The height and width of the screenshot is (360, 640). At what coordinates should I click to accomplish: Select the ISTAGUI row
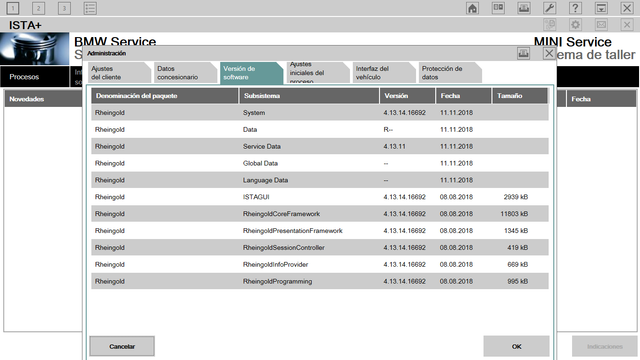[320, 197]
